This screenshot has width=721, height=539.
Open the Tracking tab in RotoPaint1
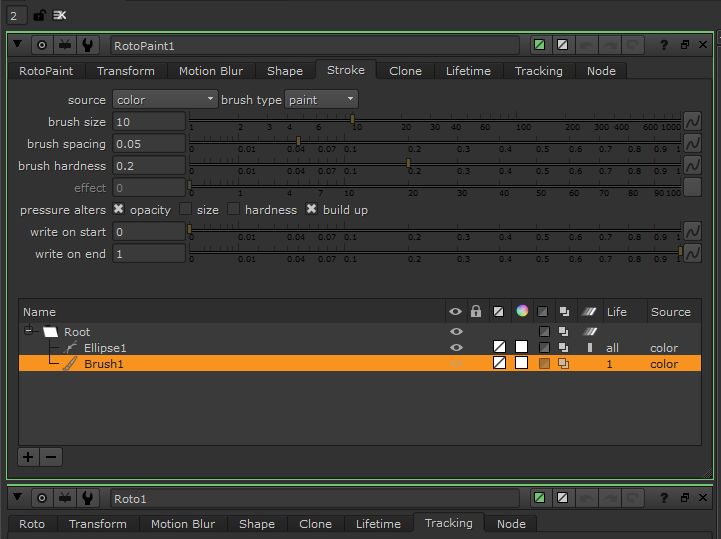[x=538, y=71]
